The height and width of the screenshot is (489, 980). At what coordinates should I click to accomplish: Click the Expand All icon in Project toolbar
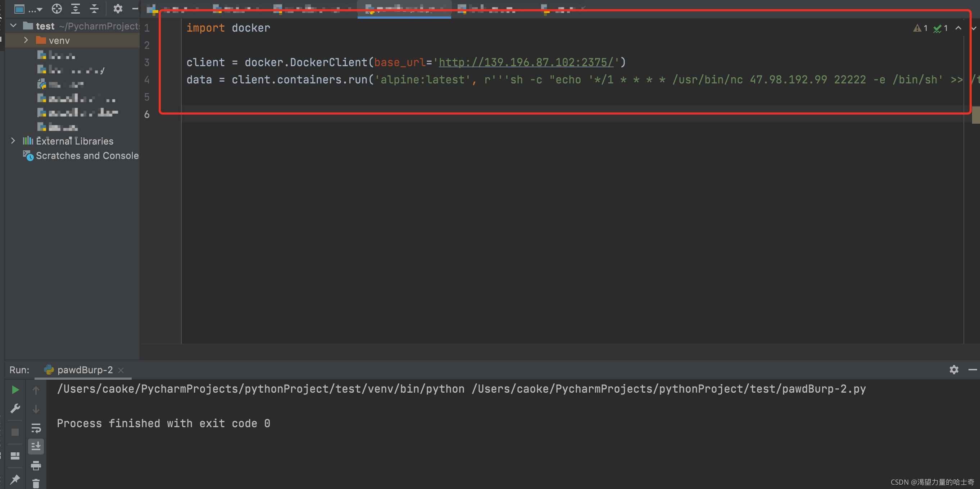[x=75, y=8]
